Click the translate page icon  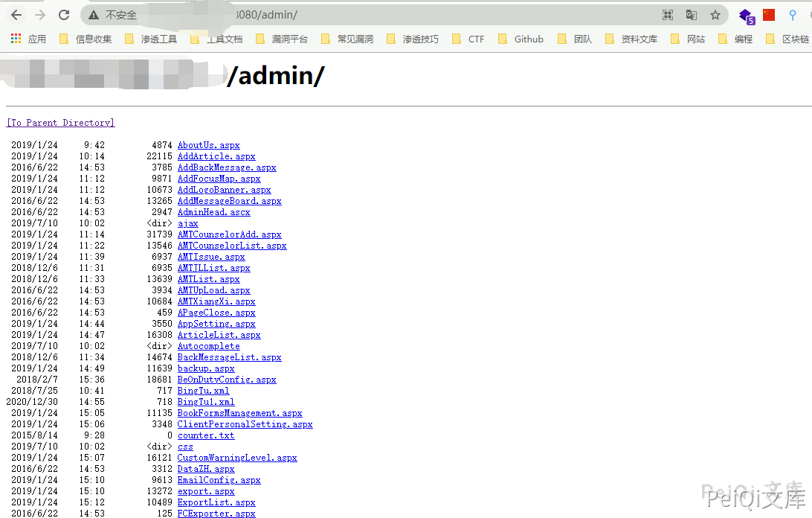tap(692, 15)
